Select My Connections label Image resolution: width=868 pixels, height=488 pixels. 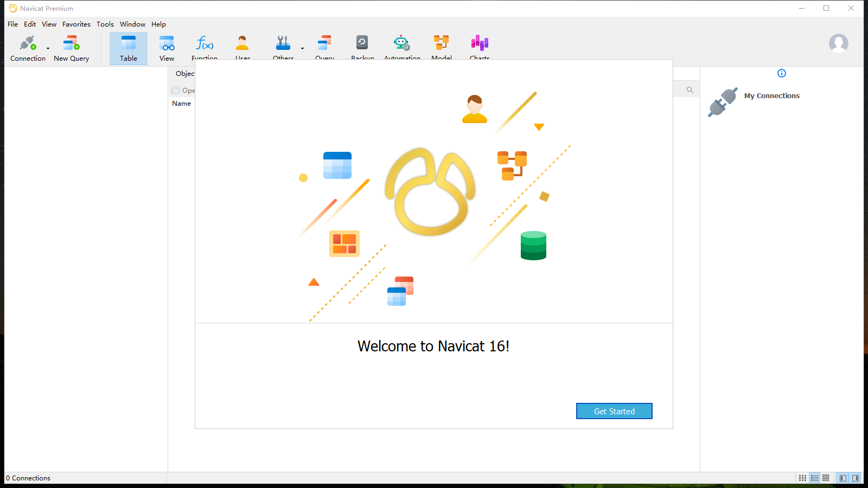coord(772,96)
